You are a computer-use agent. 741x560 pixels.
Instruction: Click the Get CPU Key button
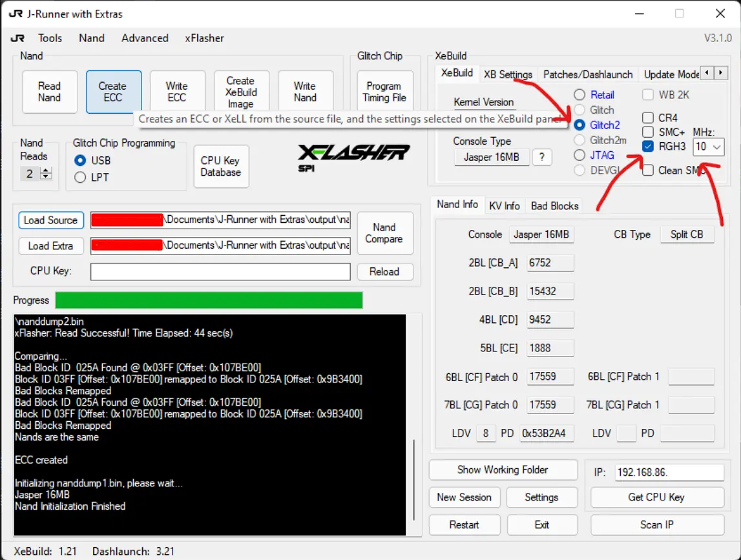pyautogui.click(x=657, y=497)
